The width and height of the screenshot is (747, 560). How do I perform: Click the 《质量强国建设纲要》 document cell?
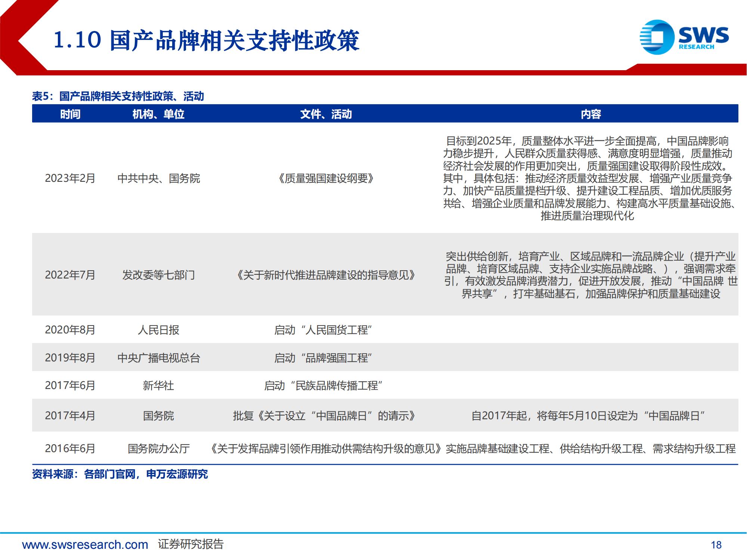coord(326,178)
